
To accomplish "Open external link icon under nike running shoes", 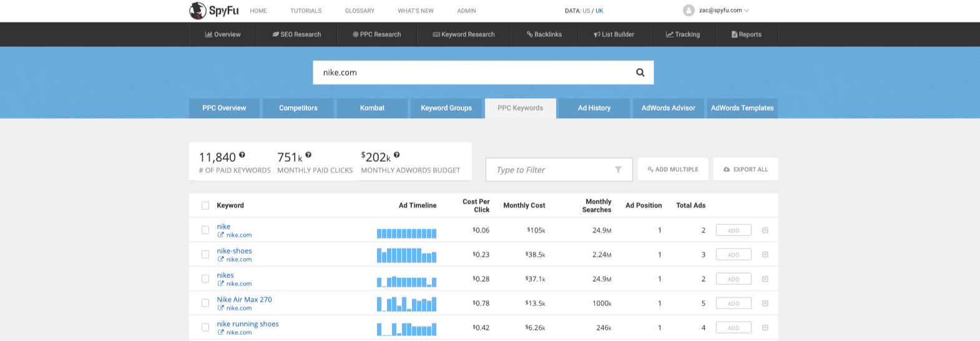I will click(220, 332).
